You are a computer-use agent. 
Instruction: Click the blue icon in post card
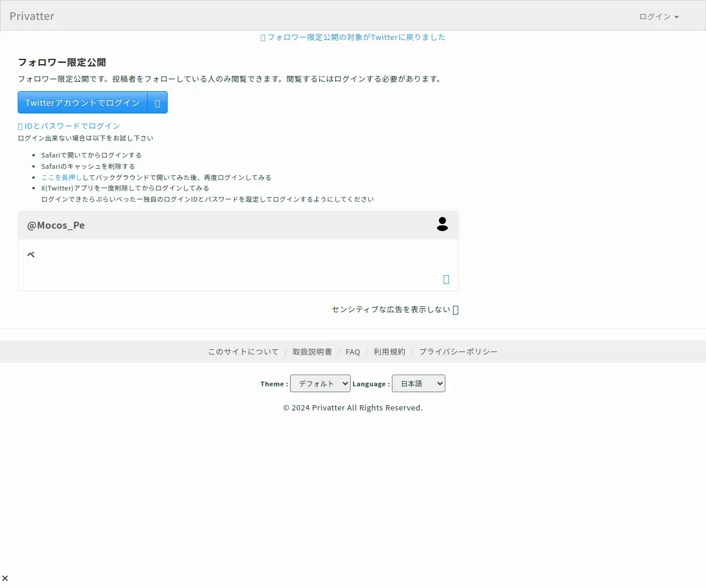446,279
